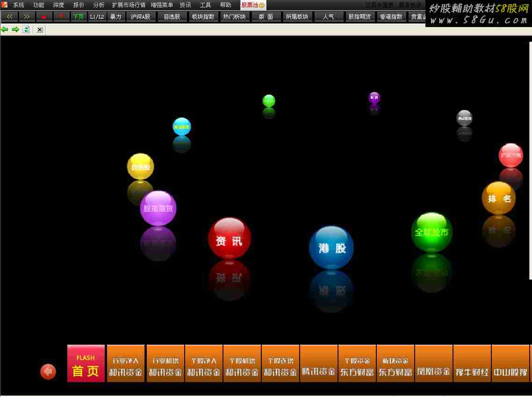Screen dimensions: 532x397
Task: Select the red 沪深行情 sphere
Action: (510, 156)
